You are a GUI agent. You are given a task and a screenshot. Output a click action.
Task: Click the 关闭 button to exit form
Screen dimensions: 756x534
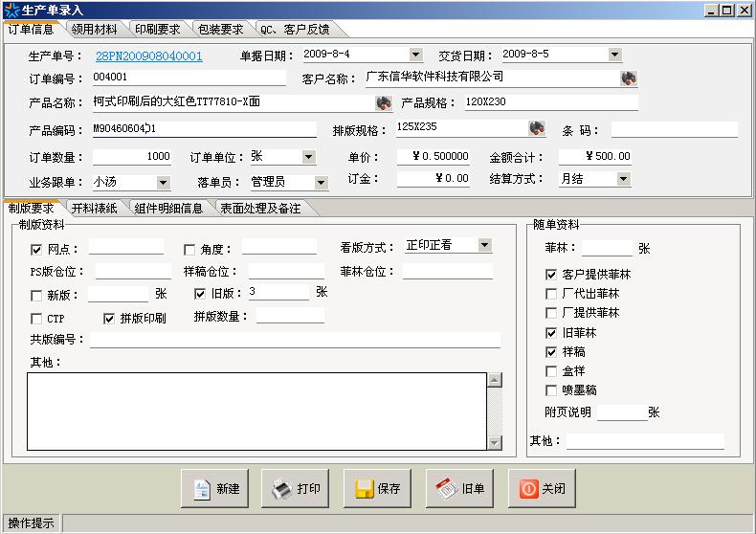point(543,488)
